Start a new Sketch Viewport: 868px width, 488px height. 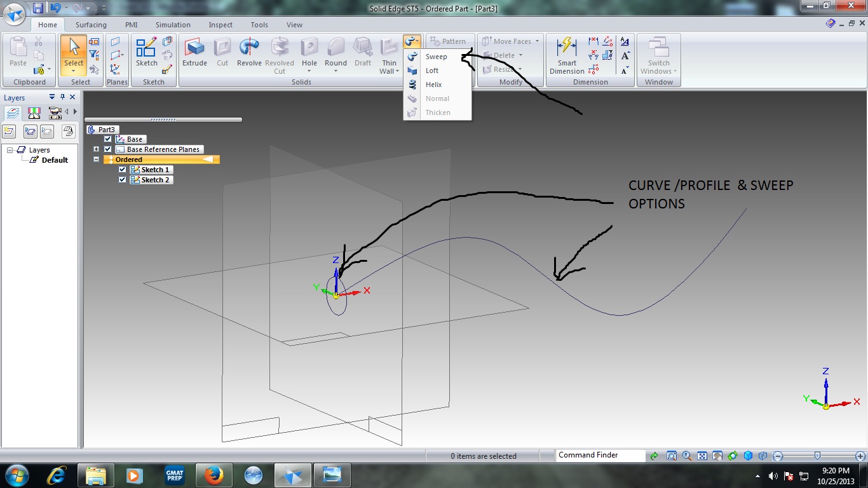(x=147, y=53)
